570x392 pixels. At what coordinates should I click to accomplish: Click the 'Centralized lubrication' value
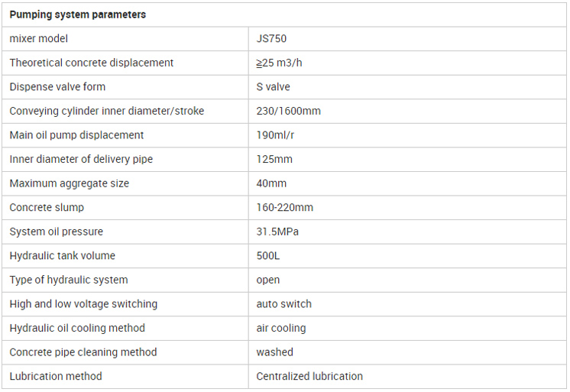click(x=309, y=376)
